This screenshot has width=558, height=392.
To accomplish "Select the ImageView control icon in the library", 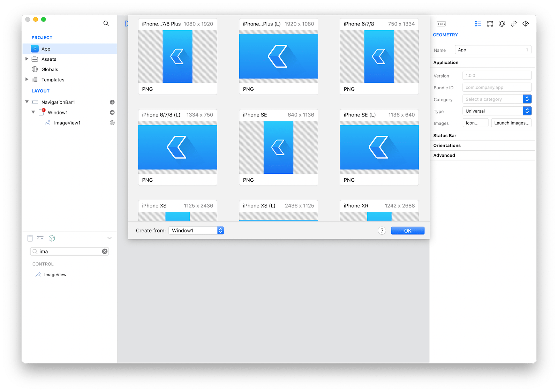I will pos(38,275).
